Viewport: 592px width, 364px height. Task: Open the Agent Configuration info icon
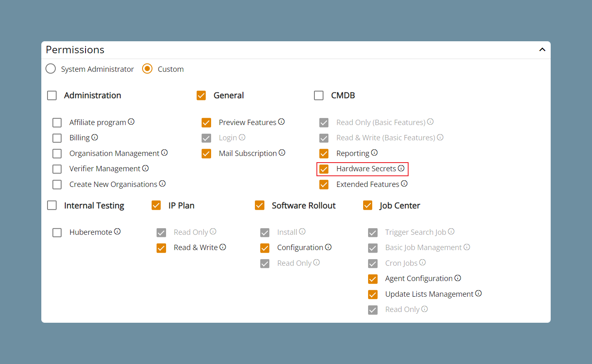458,278
